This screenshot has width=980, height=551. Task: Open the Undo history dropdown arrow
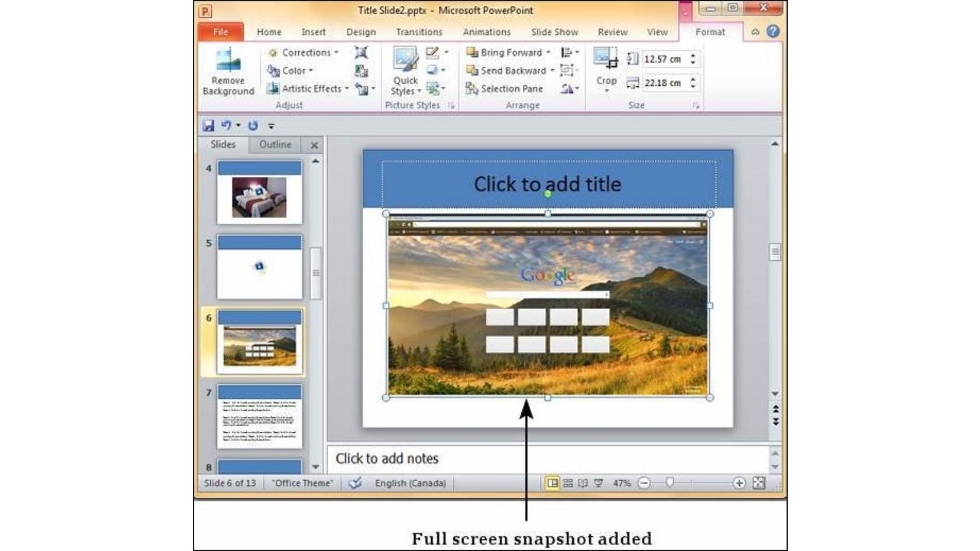point(238,126)
